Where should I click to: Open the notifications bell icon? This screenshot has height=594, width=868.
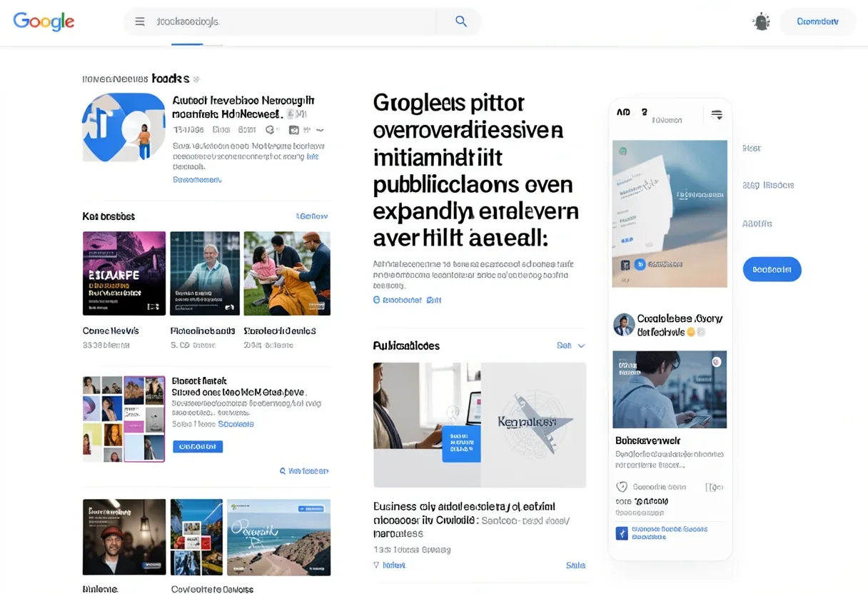[762, 21]
